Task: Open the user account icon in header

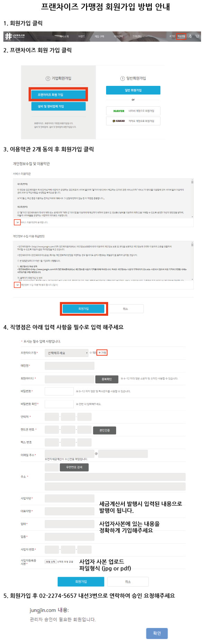Action: (190, 36)
